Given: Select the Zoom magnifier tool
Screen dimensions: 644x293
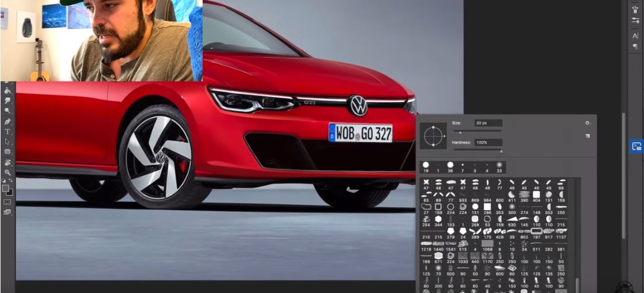Looking at the screenshot, I should point(8,173).
